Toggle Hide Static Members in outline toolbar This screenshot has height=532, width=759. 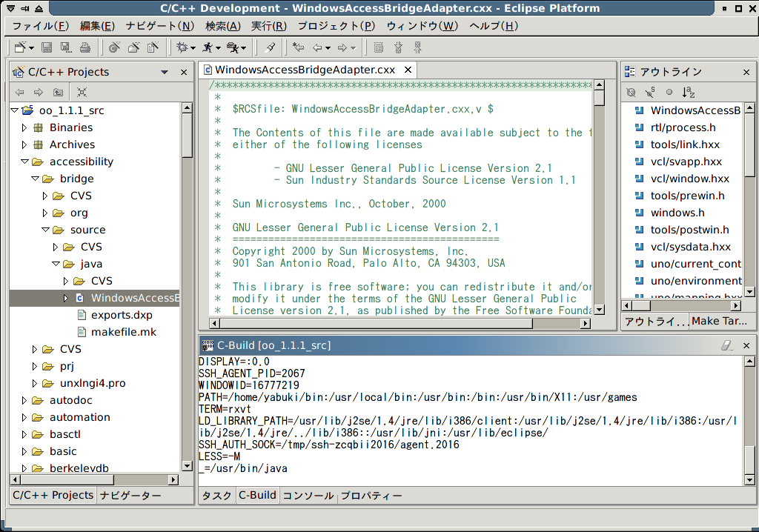(650, 93)
